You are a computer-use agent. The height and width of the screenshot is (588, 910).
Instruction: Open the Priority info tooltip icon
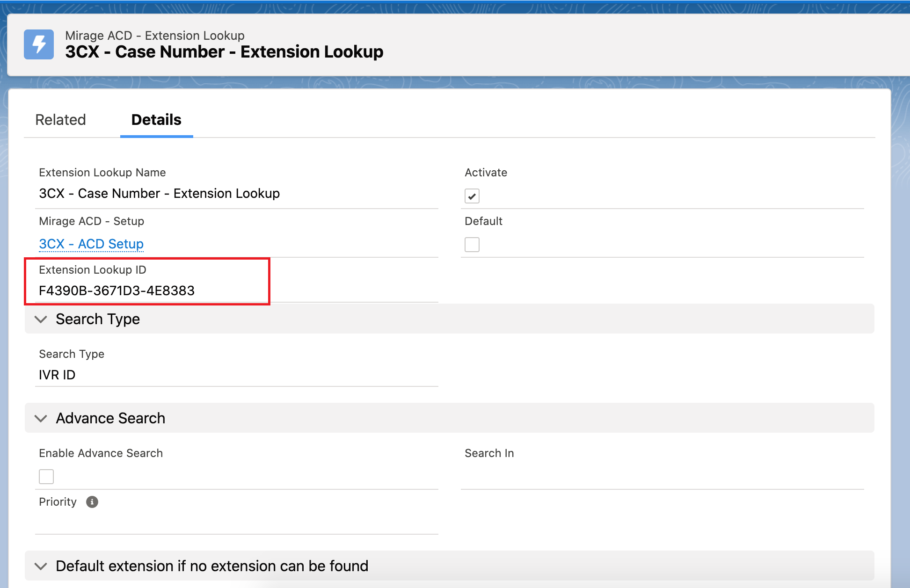click(x=92, y=502)
